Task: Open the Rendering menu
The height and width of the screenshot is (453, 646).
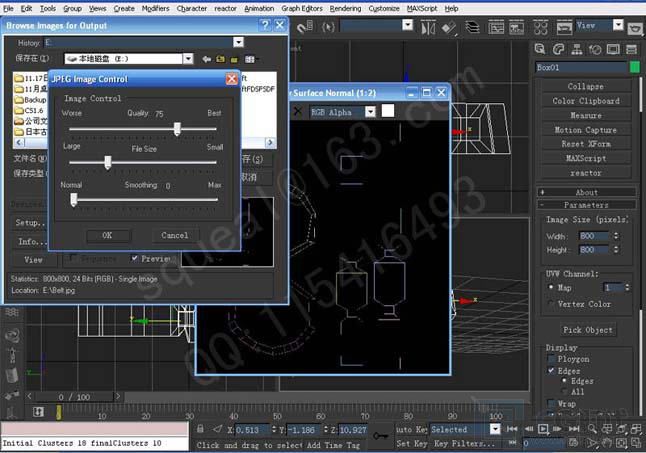Action: point(345,8)
